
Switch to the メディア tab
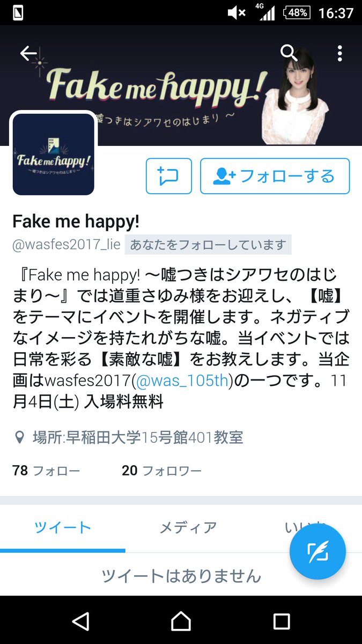tap(188, 528)
